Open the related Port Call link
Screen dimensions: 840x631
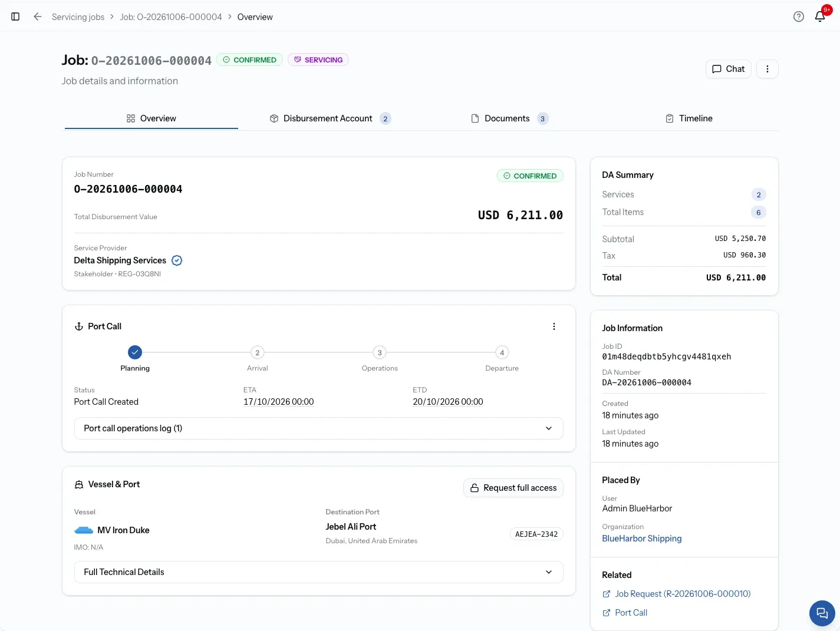click(631, 613)
